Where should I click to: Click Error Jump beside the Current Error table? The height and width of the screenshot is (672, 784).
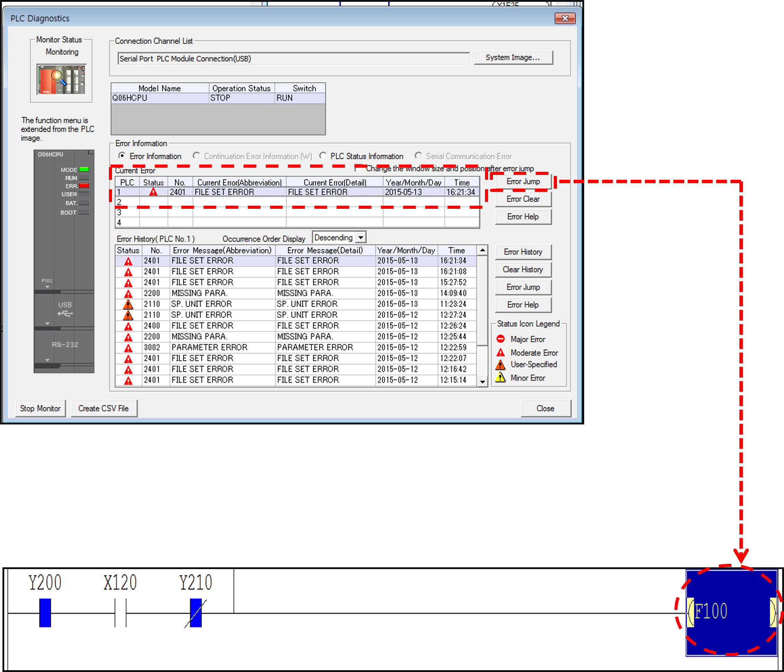point(523,181)
